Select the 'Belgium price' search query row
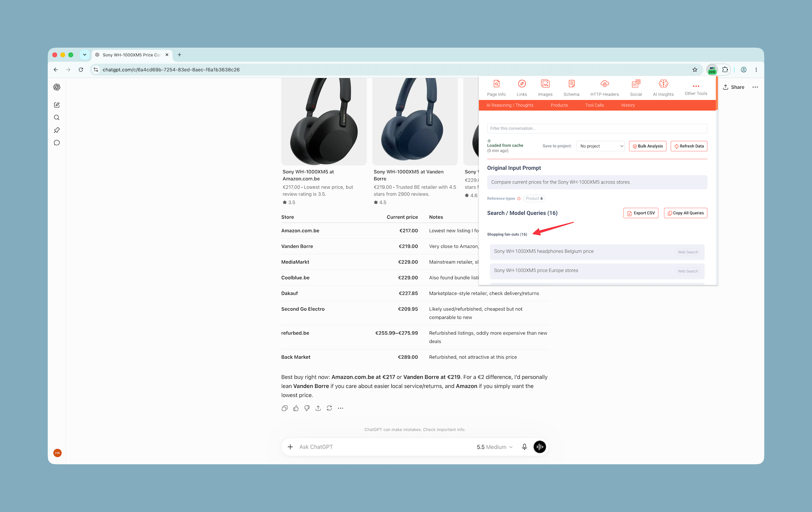 pos(597,252)
